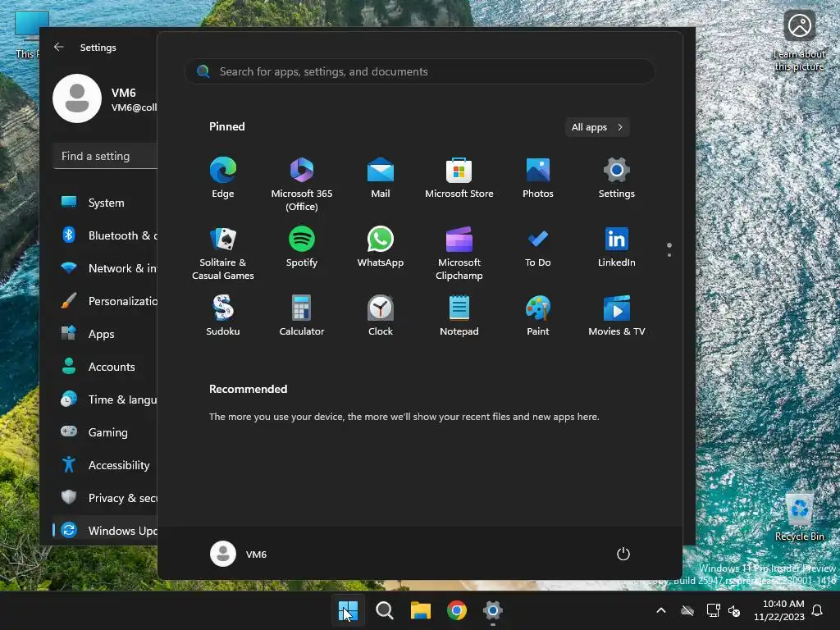Open Network & internet settings
This screenshot has height=630, width=840.
pyautogui.click(x=106, y=268)
